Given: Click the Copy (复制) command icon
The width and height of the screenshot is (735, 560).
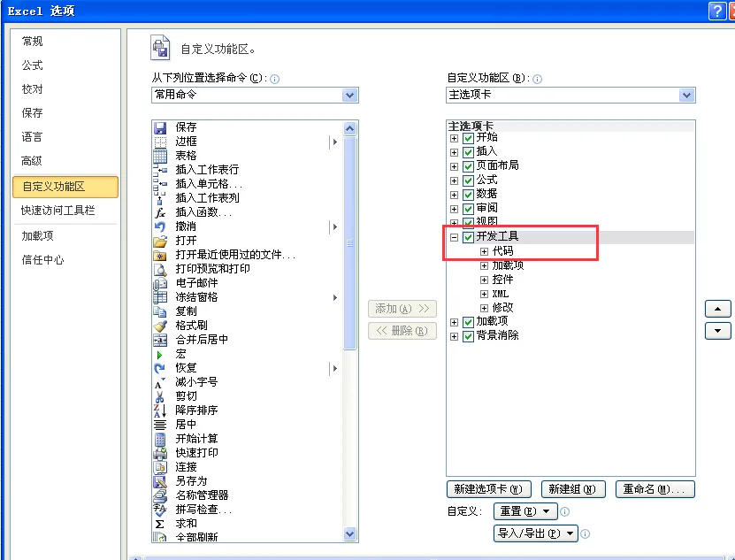Looking at the screenshot, I should coord(160,311).
